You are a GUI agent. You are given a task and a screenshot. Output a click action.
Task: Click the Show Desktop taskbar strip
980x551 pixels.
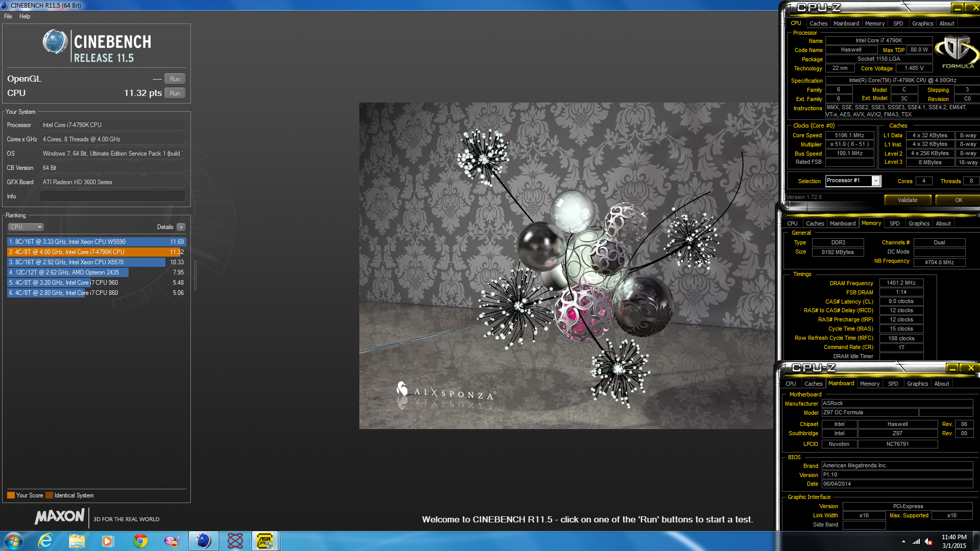tap(976, 541)
